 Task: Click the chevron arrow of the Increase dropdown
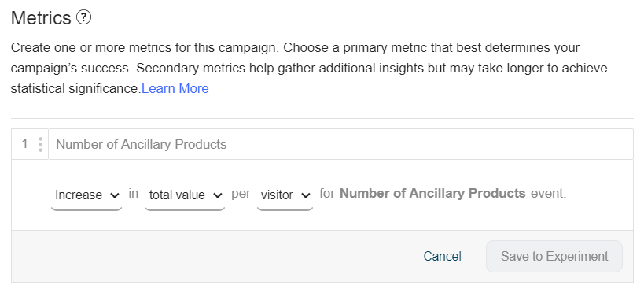coord(115,195)
